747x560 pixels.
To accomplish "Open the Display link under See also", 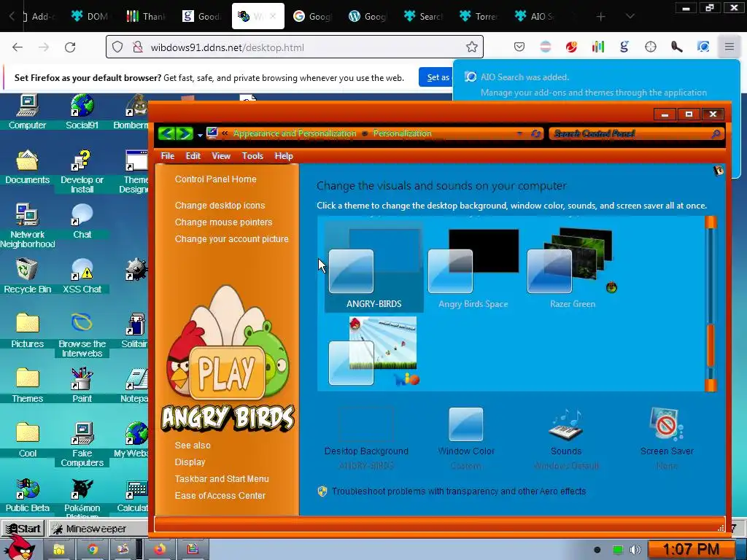I will tap(190, 462).
